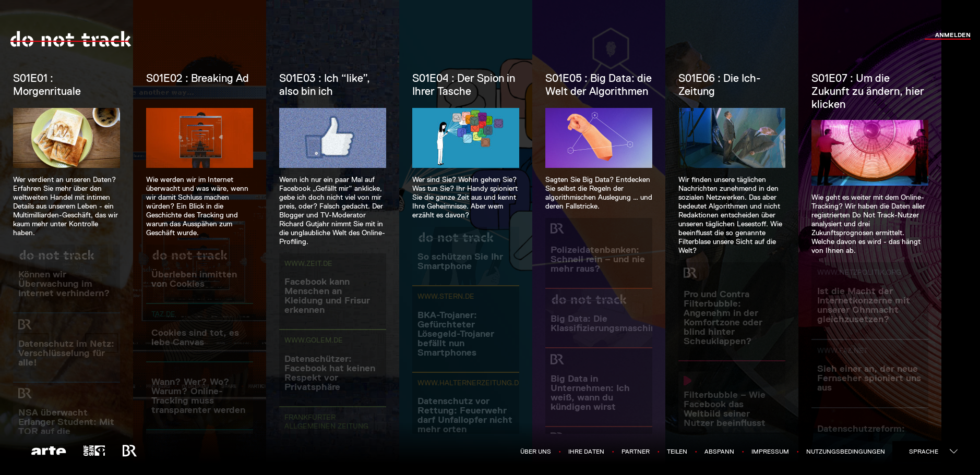Image resolution: width=980 pixels, height=475 pixels.
Task: Click the Ich-Zeitung man thumbnail
Action: coord(732,138)
